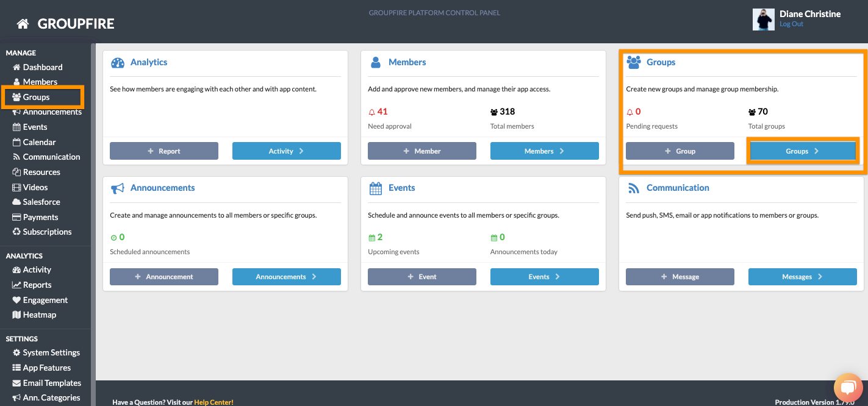Click the green clock icon for scheduled announcements

coord(113,238)
